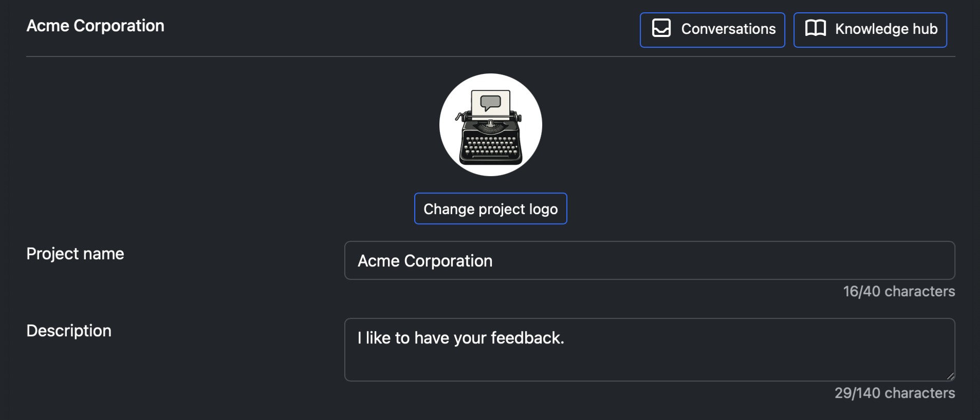980x420 pixels.
Task: Grab the Description textarea resize handle
Action: point(950,376)
